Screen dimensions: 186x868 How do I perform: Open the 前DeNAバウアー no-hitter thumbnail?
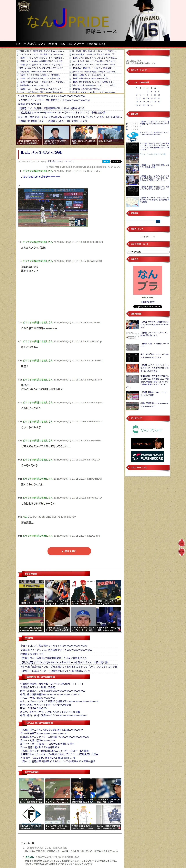point(83,619)
